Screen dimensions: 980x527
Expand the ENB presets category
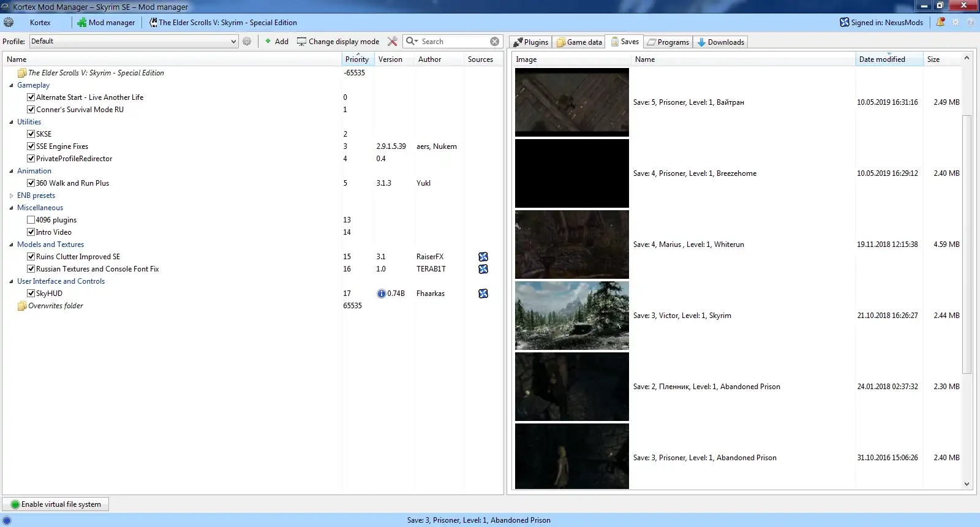[x=11, y=195]
